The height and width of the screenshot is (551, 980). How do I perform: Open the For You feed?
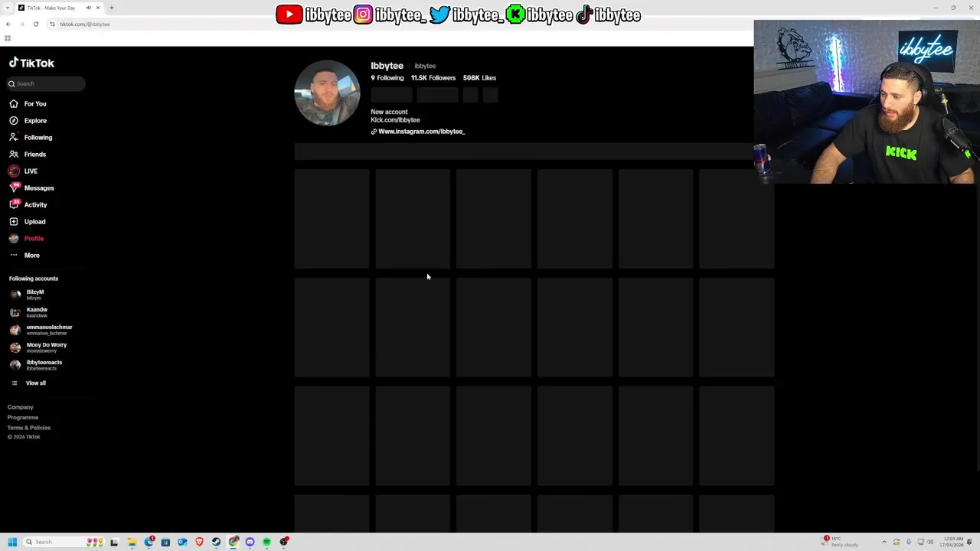pos(28,104)
